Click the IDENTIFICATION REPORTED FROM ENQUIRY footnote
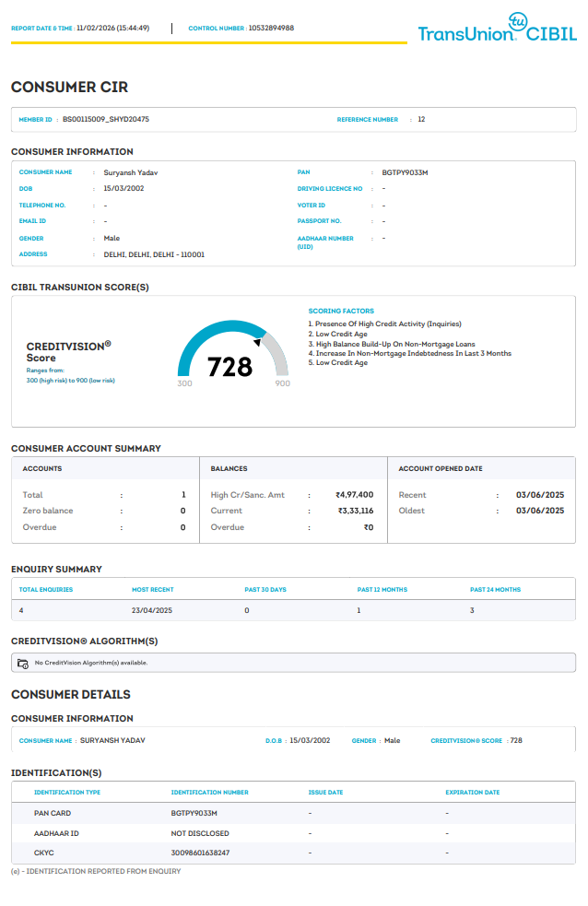This screenshot has height=906, width=588. [x=96, y=871]
